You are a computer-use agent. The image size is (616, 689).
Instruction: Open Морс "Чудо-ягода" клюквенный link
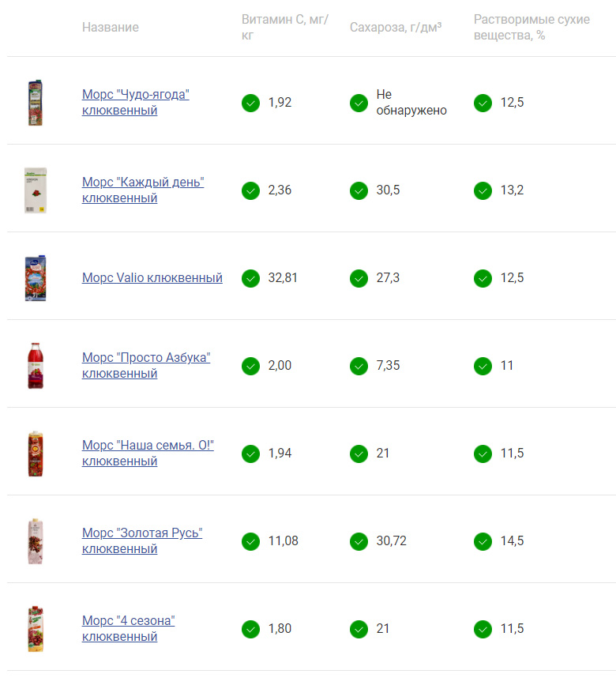click(135, 103)
